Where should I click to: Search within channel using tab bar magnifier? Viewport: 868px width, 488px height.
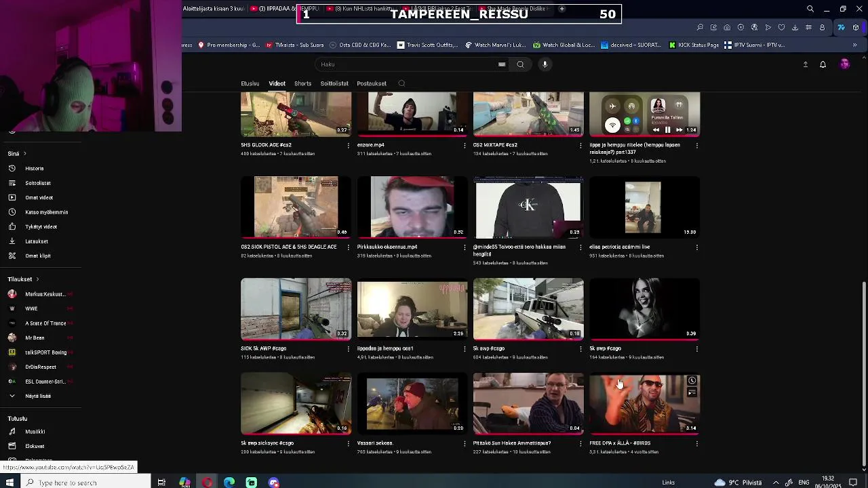(401, 83)
